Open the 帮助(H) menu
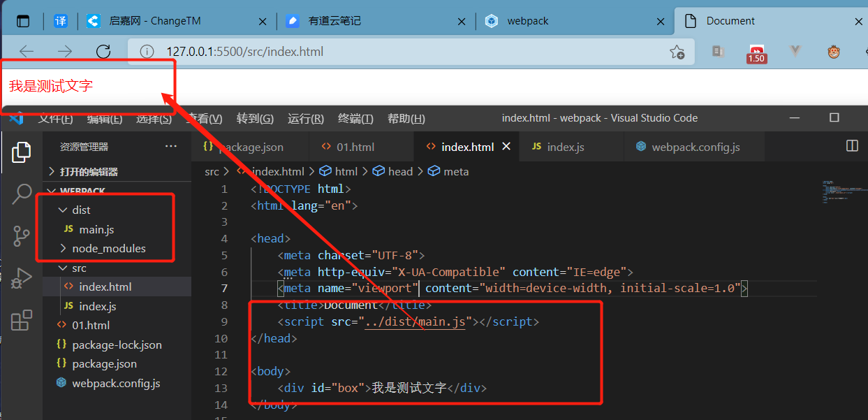 pos(406,118)
